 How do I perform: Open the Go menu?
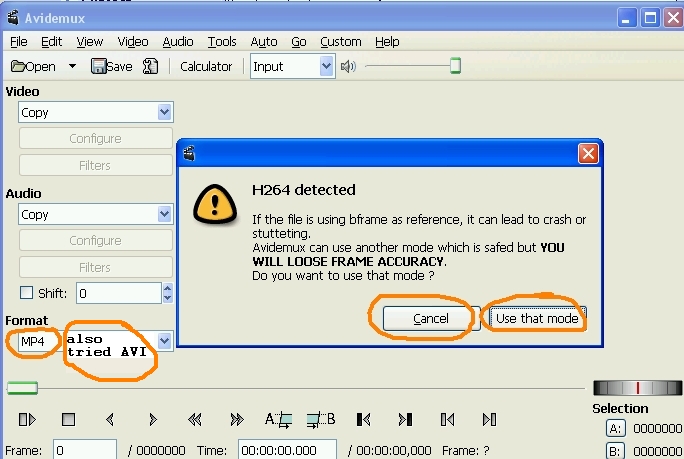click(299, 41)
